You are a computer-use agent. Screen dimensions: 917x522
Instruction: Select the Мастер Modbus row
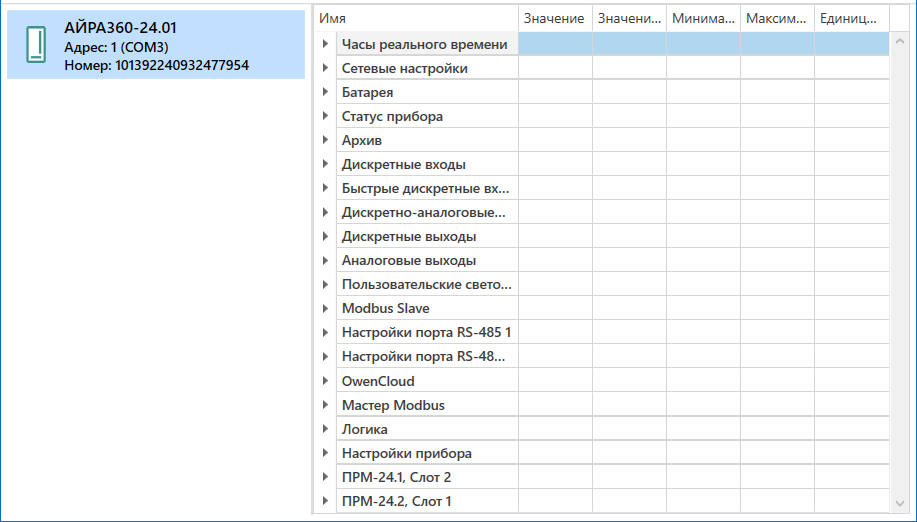click(x=393, y=405)
